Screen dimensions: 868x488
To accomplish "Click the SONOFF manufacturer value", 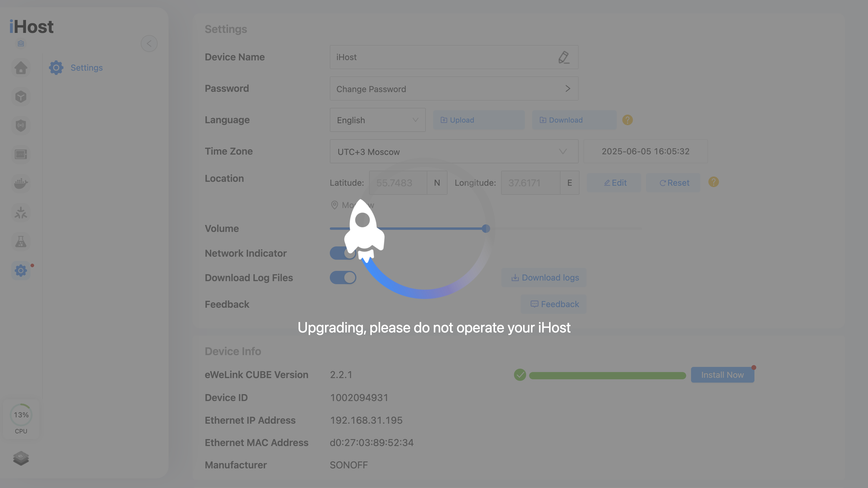I will tap(349, 465).
